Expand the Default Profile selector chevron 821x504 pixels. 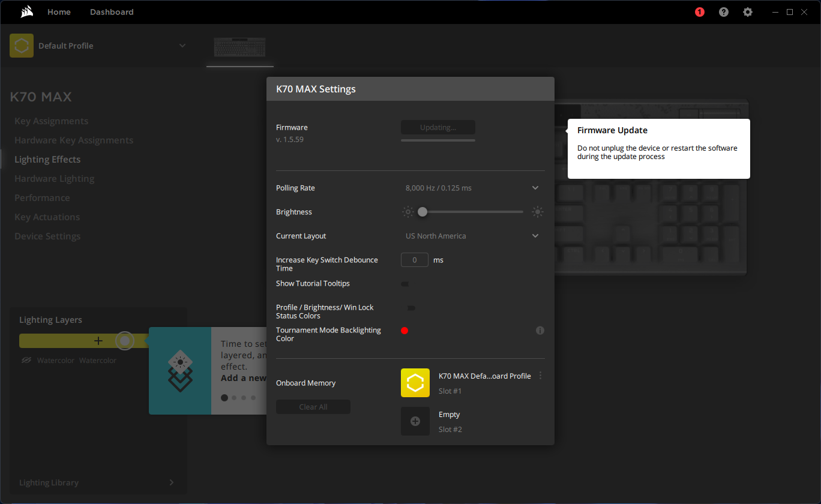click(182, 46)
